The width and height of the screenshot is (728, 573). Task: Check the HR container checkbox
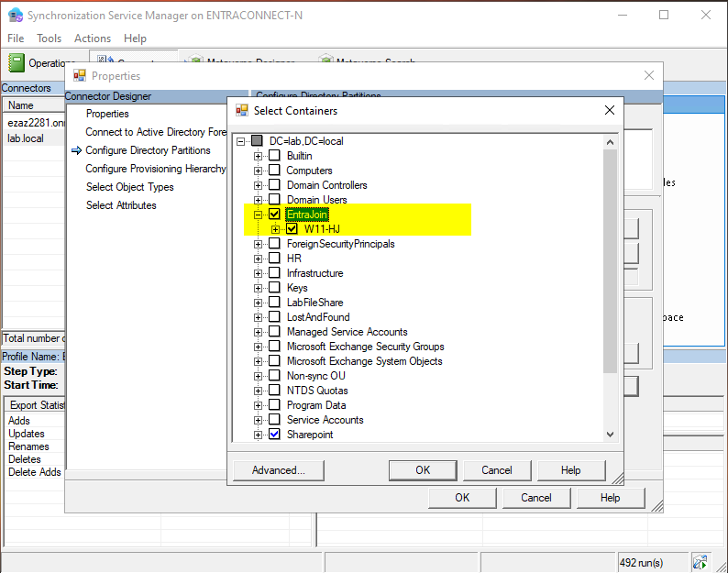click(x=274, y=259)
